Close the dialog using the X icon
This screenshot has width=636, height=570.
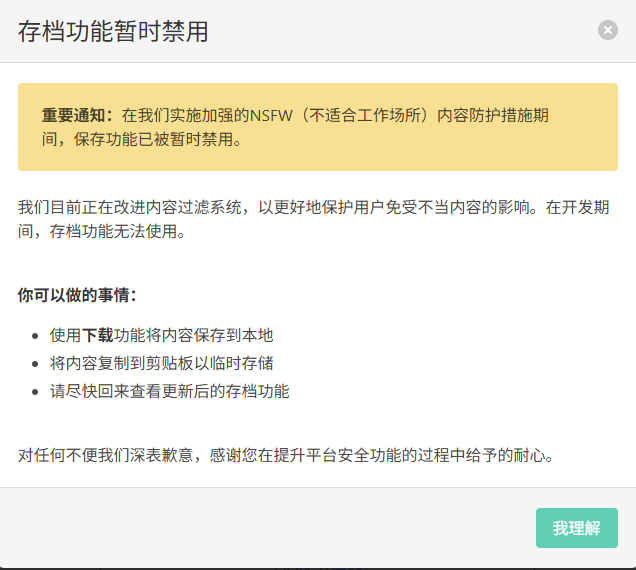tap(608, 30)
